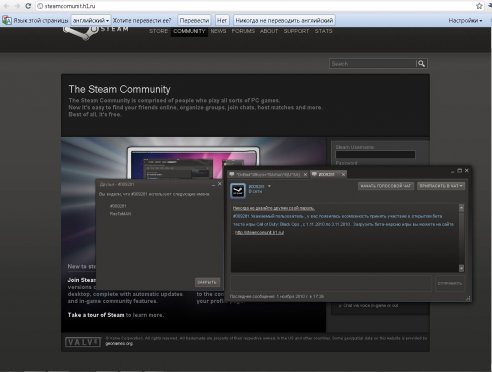
Task: Click 'Никогда не переводить английский' button
Action: [284, 20]
